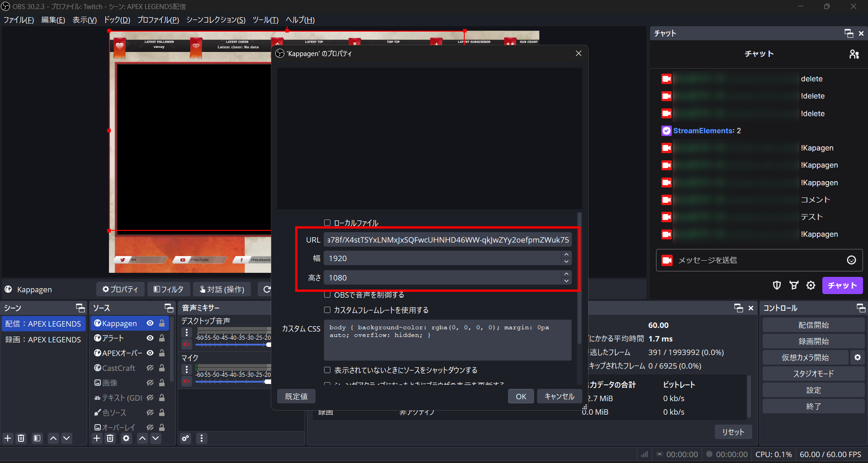Image resolution: width=868 pixels, height=463 pixels.
Task: Open chat community users list icon
Action: pyautogui.click(x=854, y=54)
